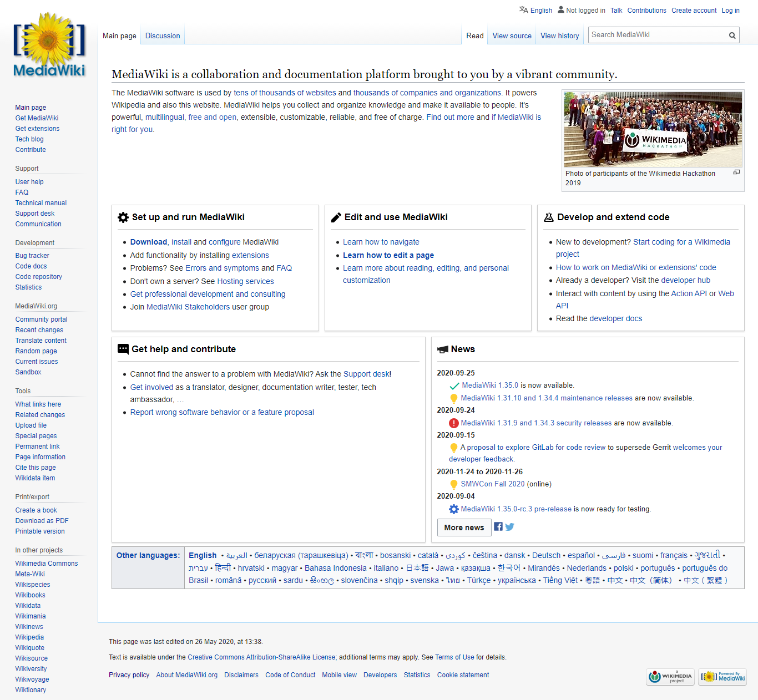The height and width of the screenshot is (700, 758).
Task: Share news via the Twitter icon
Action: click(509, 526)
